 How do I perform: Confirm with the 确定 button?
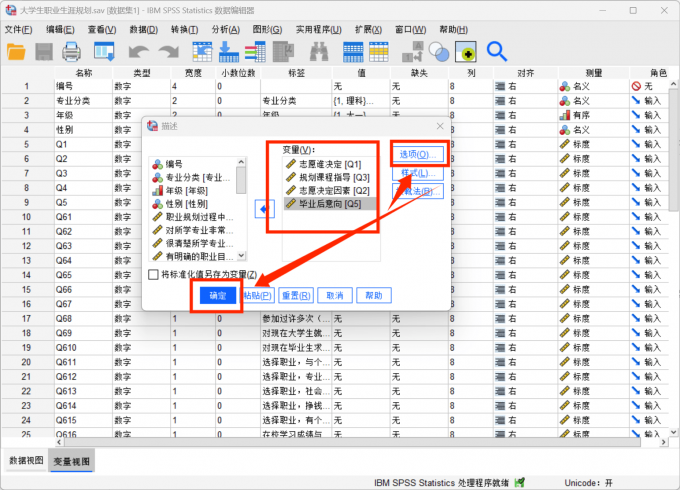218,296
